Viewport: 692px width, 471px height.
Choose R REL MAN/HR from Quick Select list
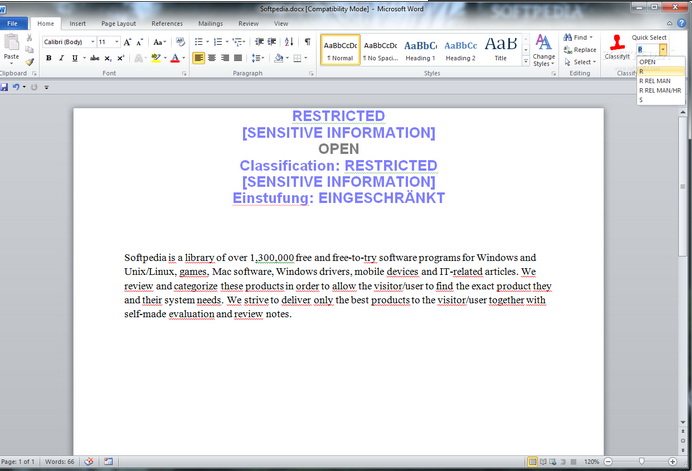[x=661, y=90]
